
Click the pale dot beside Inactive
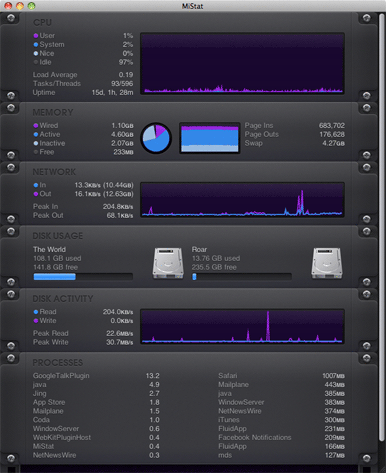[x=36, y=143]
